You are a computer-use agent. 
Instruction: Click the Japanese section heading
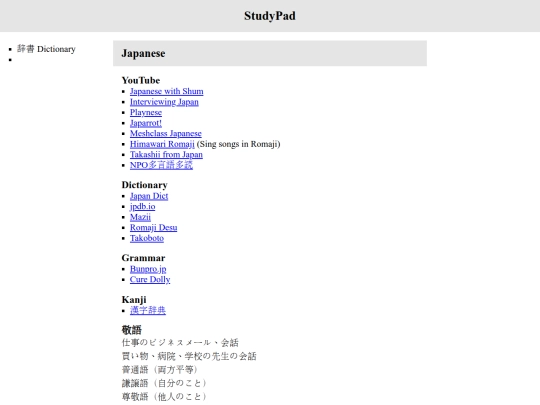click(x=143, y=53)
